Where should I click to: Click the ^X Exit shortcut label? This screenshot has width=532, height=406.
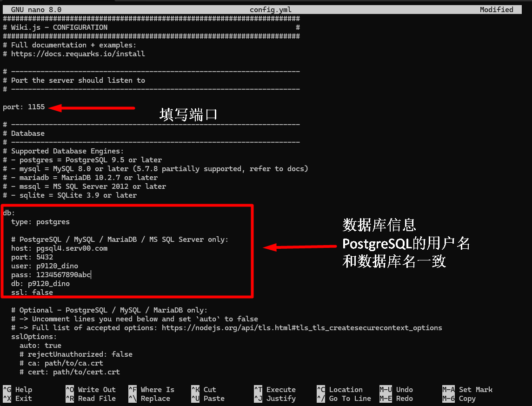point(18,399)
